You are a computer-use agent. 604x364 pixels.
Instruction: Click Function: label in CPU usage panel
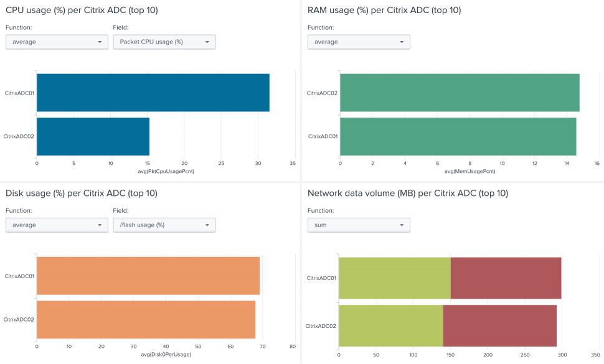(19, 27)
